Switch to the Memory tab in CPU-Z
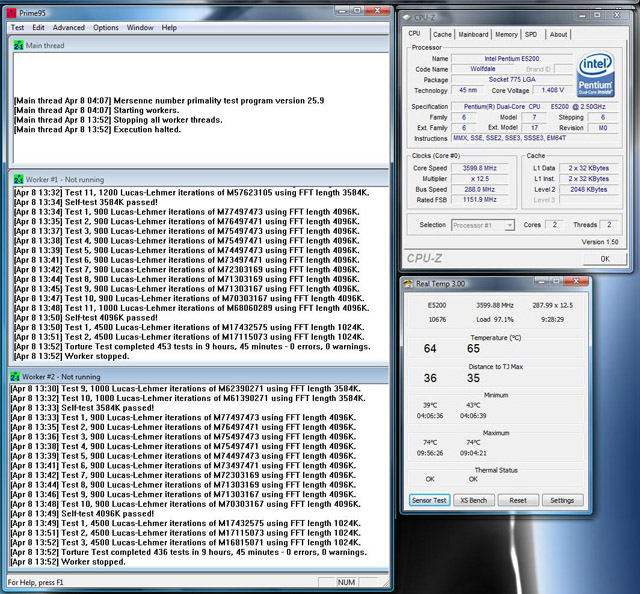640x594 pixels. (x=506, y=35)
